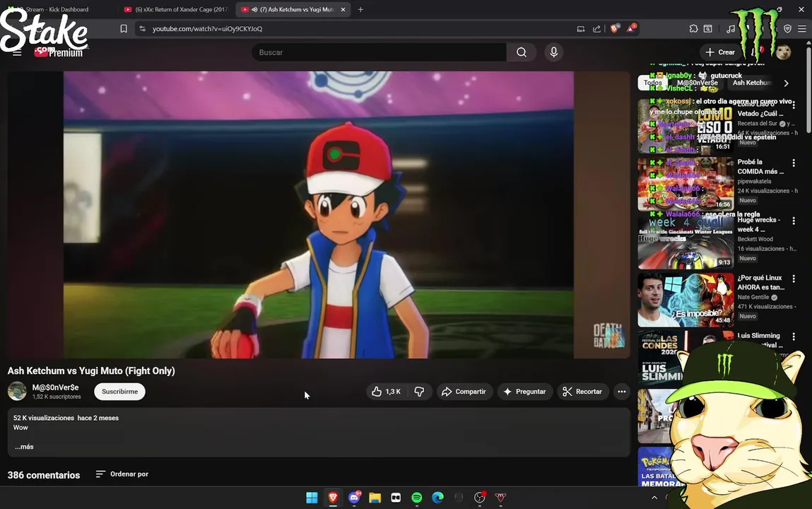Switch to xXx: Return of Xander Cage tab

[176, 9]
